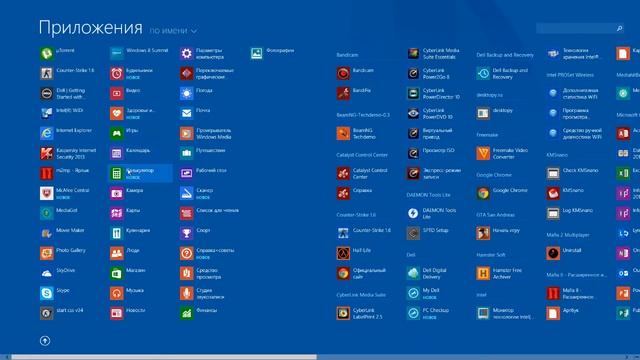Viewport: 640px width, 360px height.
Task: Open the "по имени" sort dropdown
Action: pyautogui.click(x=173, y=31)
